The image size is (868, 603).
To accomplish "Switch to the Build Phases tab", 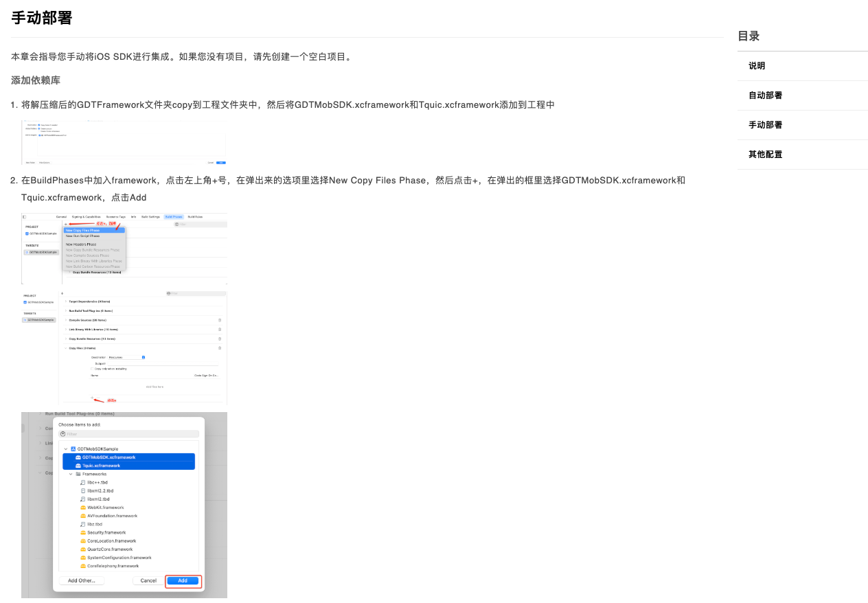I will click(173, 217).
